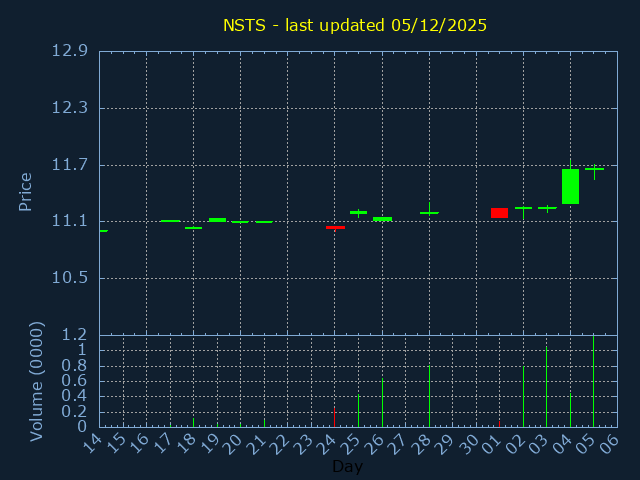Select the day 14 tick on the x-axis
The height and width of the screenshot is (480, 640).
pos(93,444)
